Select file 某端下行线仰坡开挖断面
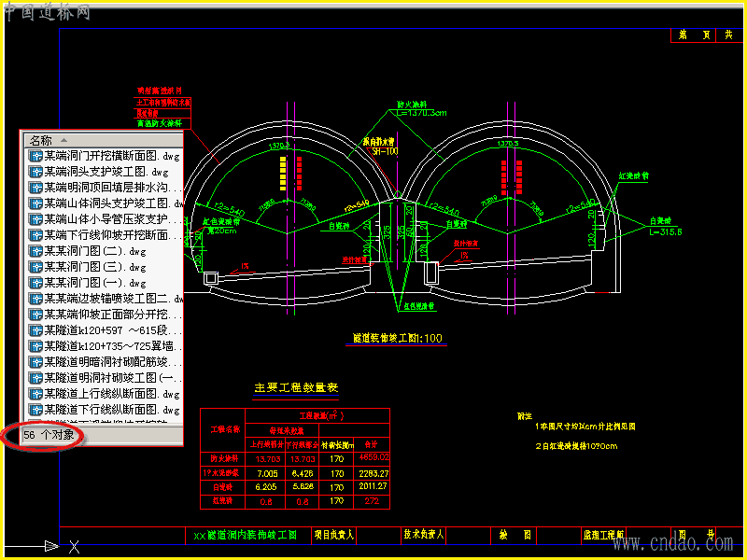The image size is (747, 560). coord(106,235)
